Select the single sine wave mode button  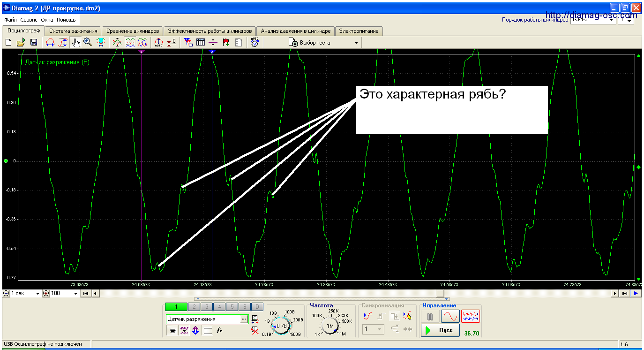(450, 317)
